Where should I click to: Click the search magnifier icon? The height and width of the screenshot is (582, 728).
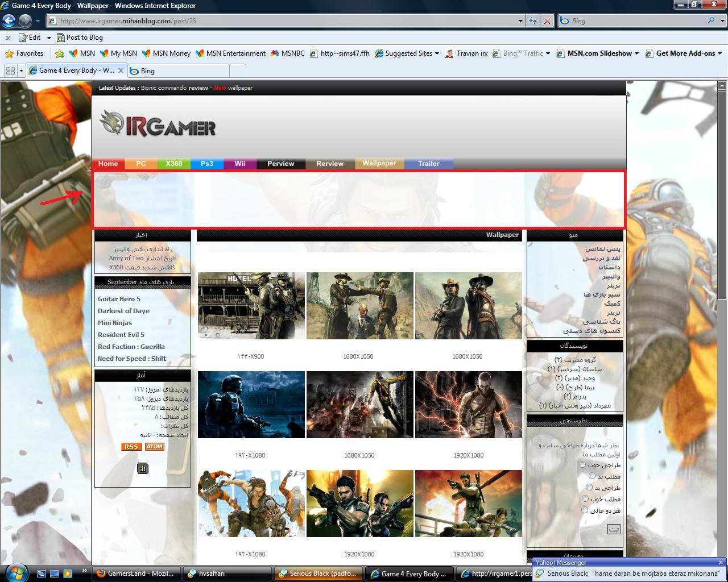[712, 20]
